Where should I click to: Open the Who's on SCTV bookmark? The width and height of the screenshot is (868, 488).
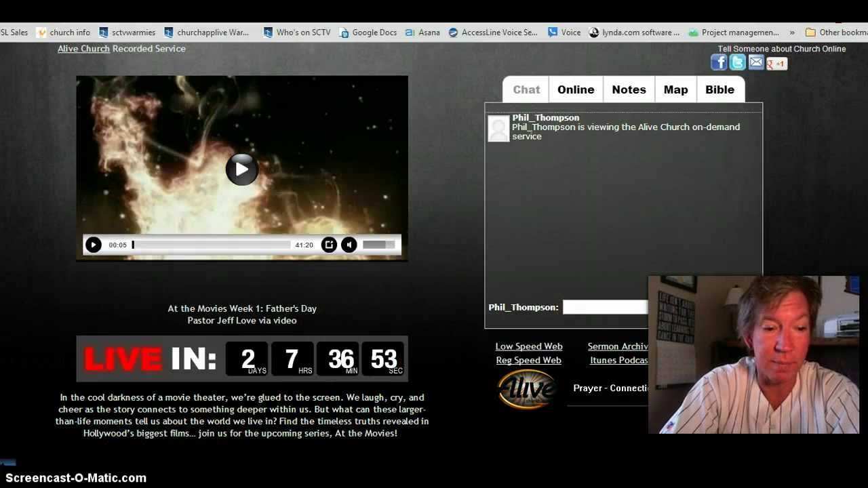[x=297, y=32]
